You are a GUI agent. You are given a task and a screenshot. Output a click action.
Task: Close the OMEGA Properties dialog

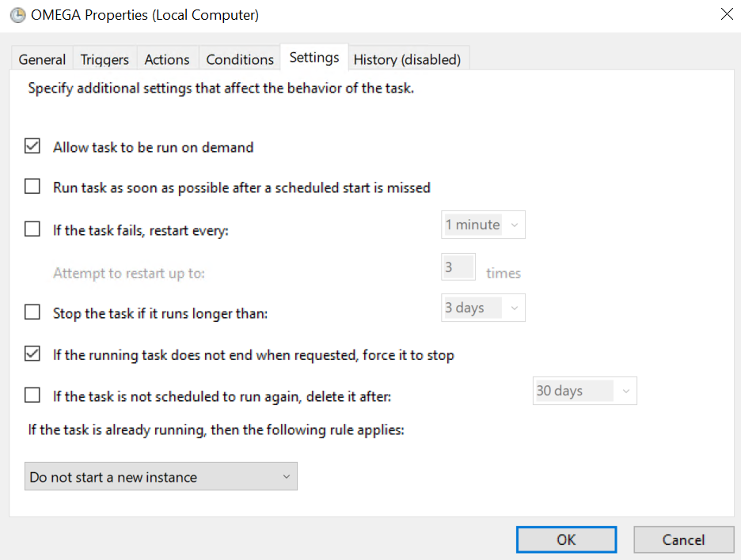pyautogui.click(x=726, y=14)
